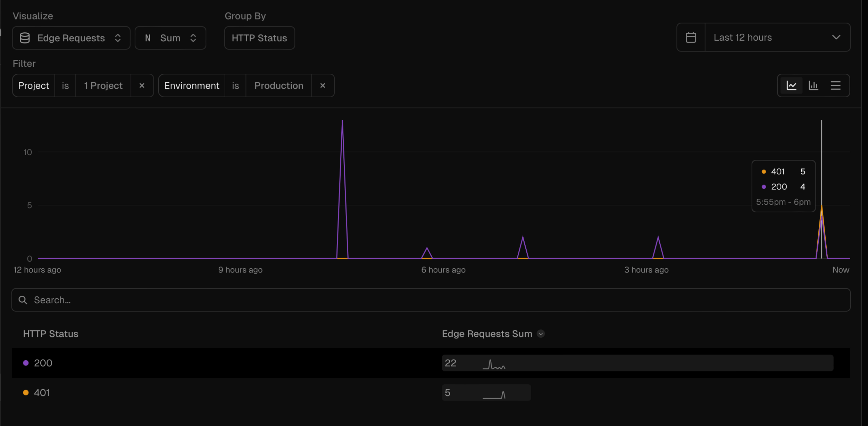The height and width of the screenshot is (426, 868).
Task: Remove the Project filter
Action: coord(142,85)
